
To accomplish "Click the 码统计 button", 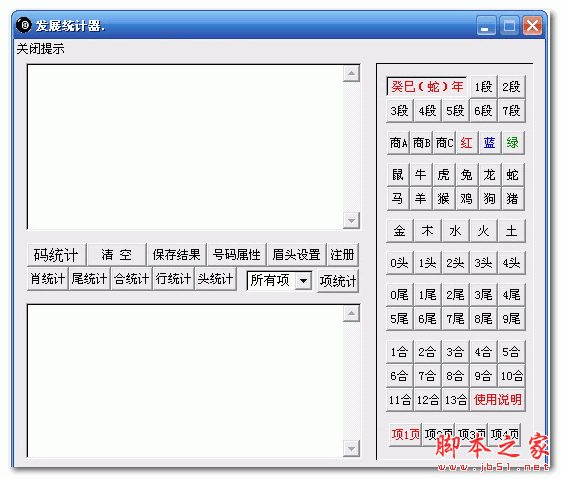I will 57,255.
